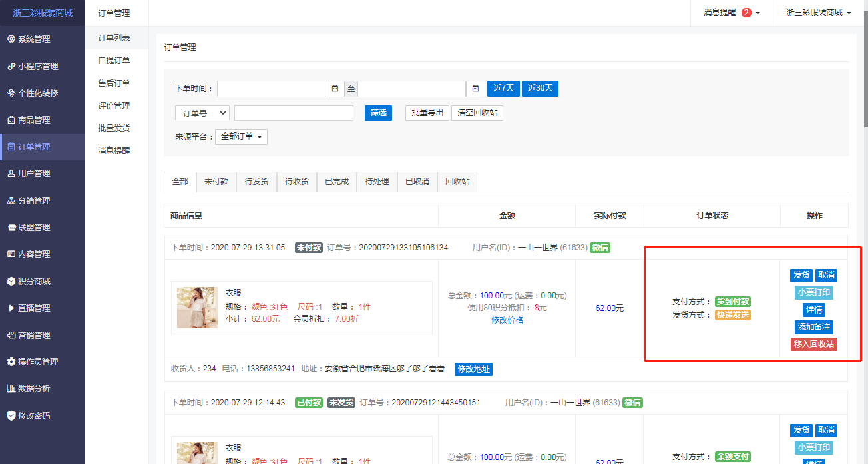Select the 售后订单 submenu item
This screenshot has height=464, width=868.
click(x=117, y=83)
